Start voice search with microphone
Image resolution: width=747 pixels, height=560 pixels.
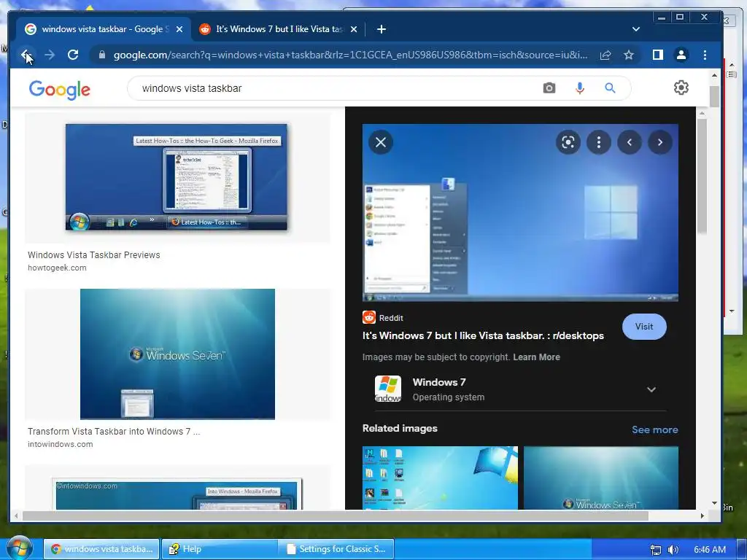(x=579, y=88)
